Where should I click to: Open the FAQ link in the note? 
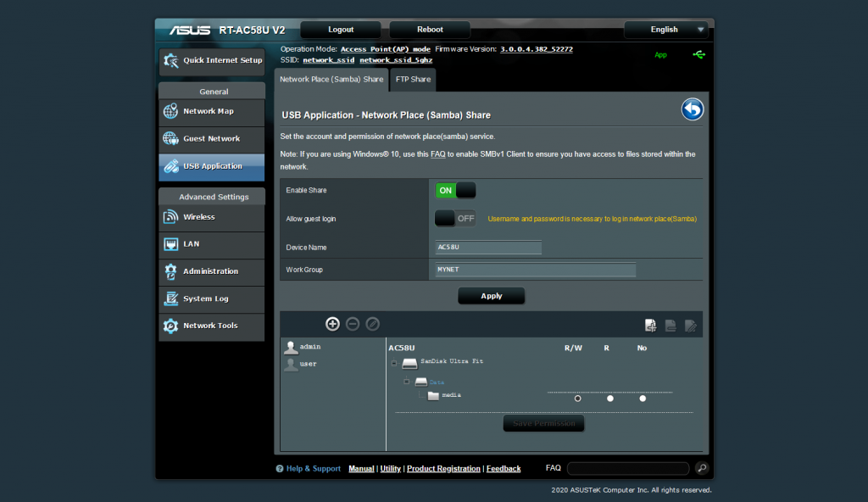(x=438, y=154)
